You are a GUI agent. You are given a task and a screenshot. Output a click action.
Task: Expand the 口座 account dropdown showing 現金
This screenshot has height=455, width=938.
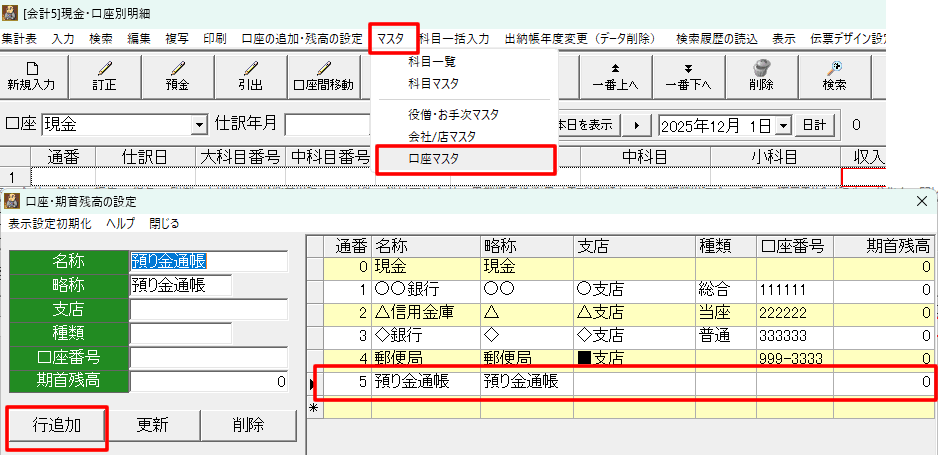click(x=198, y=126)
